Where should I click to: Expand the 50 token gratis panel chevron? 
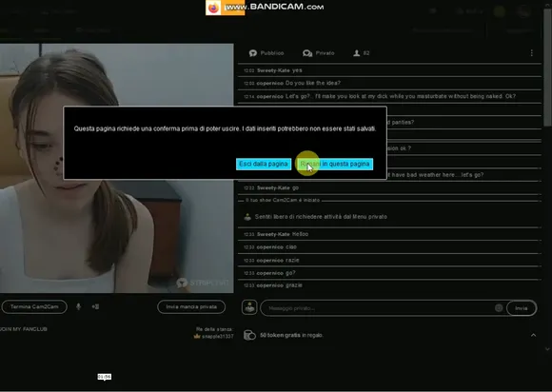(x=533, y=335)
